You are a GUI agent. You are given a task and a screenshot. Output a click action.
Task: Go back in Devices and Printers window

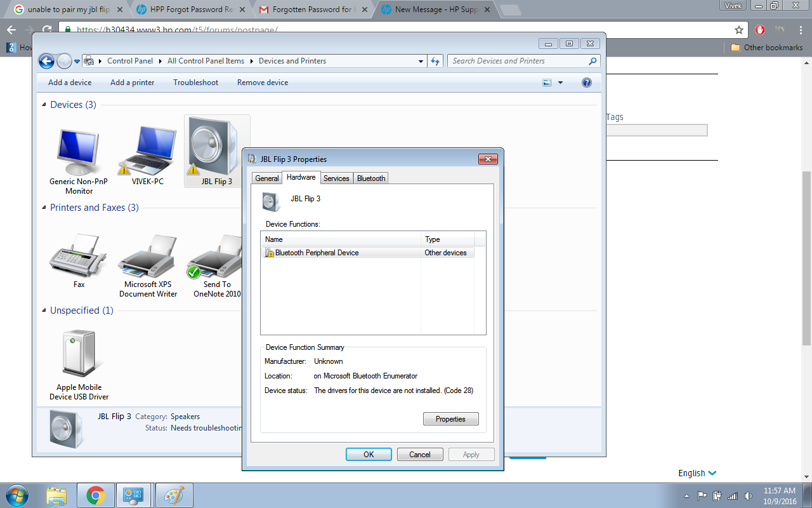[46, 61]
